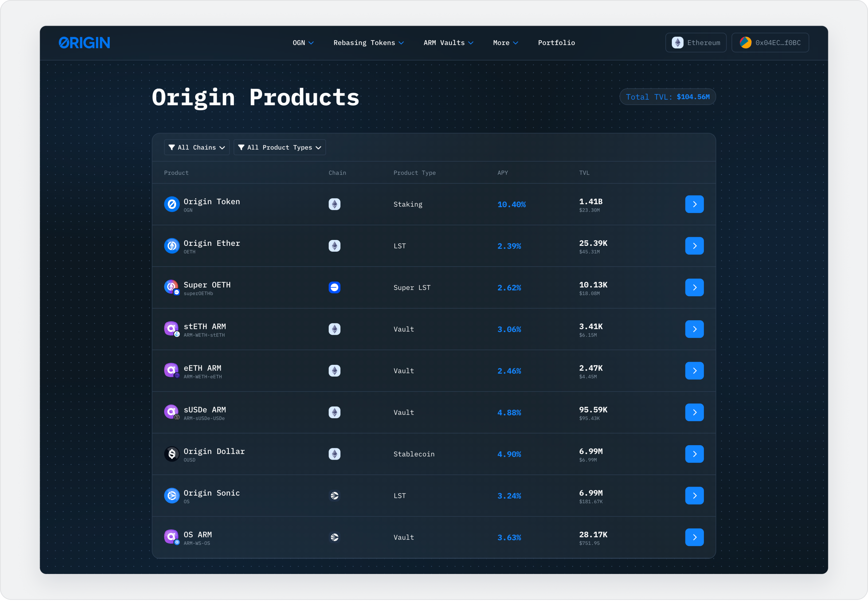Click Ethereum chain icon in eETH ARM row
This screenshot has width=868, height=607.
335,371
